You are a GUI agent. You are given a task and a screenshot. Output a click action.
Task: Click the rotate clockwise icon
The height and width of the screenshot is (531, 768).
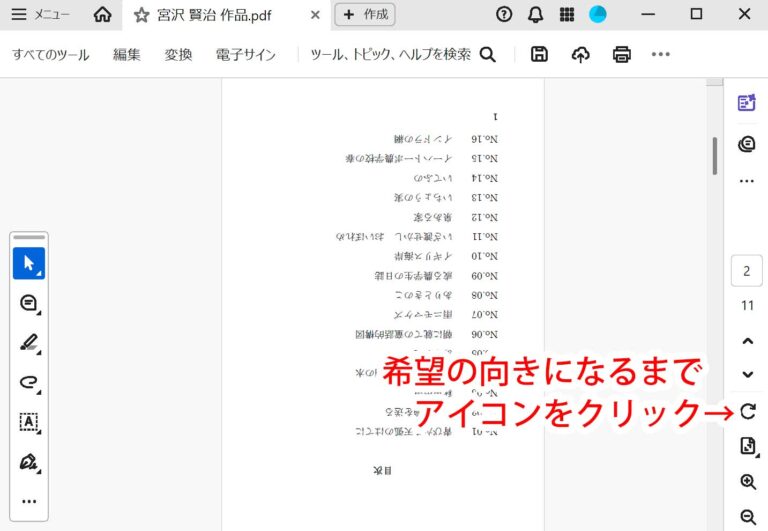pyautogui.click(x=747, y=411)
